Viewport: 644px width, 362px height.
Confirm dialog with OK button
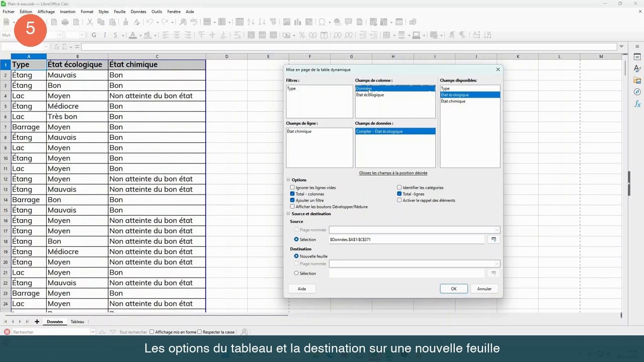pos(454,289)
